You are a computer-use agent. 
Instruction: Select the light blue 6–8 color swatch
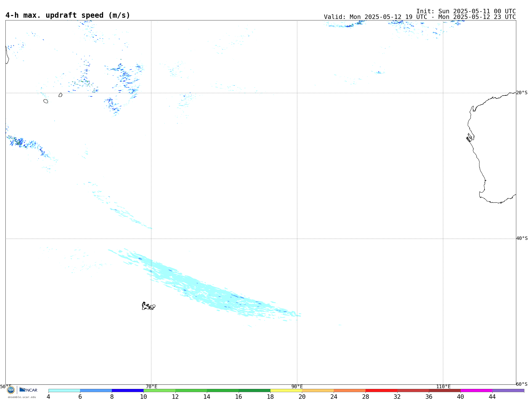[x=96, y=390]
